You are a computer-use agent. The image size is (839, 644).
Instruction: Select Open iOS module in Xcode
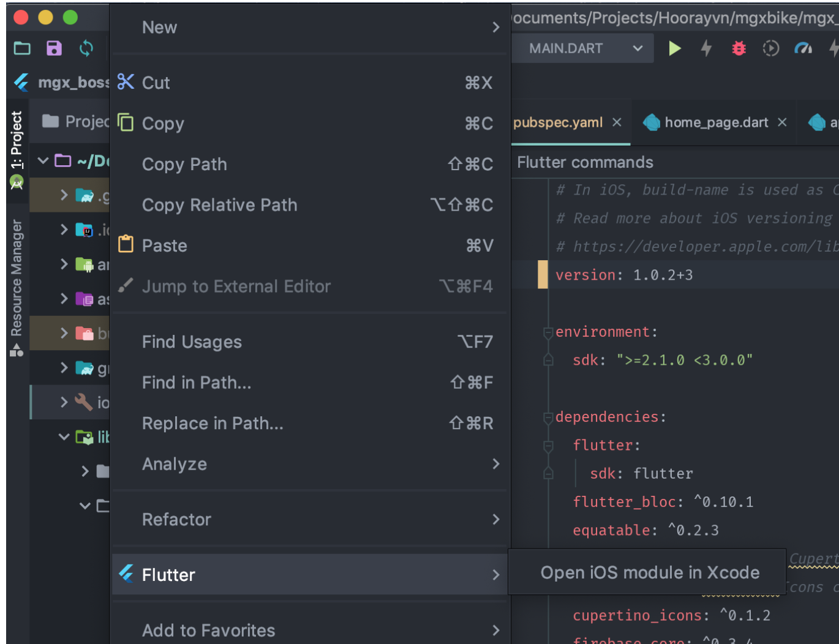click(x=649, y=572)
